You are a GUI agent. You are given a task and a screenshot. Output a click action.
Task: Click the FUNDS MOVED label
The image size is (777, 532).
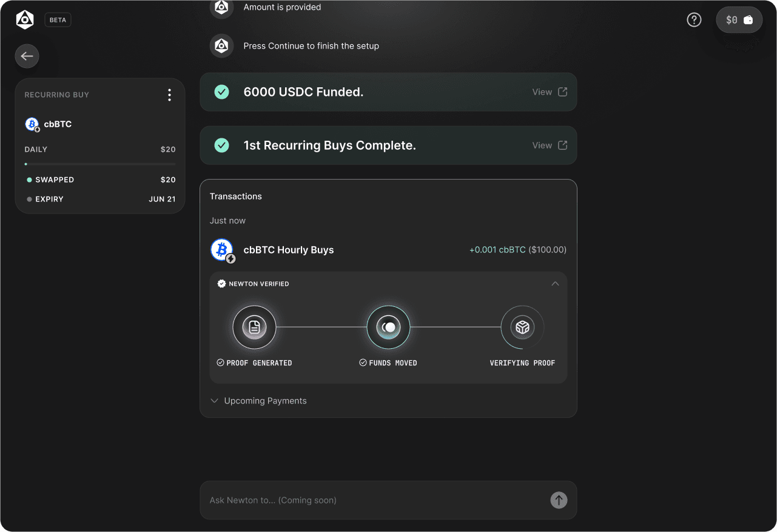392,363
